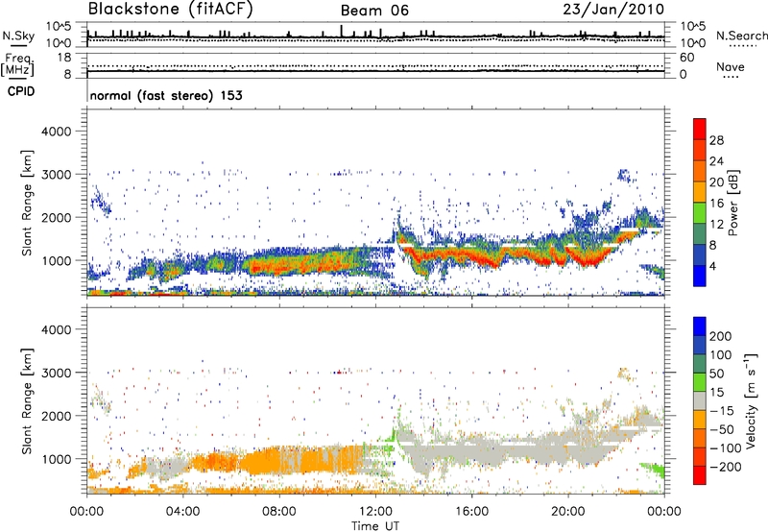Click the '4000' tick on Power panel
The width and height of the screenshot is (768, 532).
[x=57, y=132]
